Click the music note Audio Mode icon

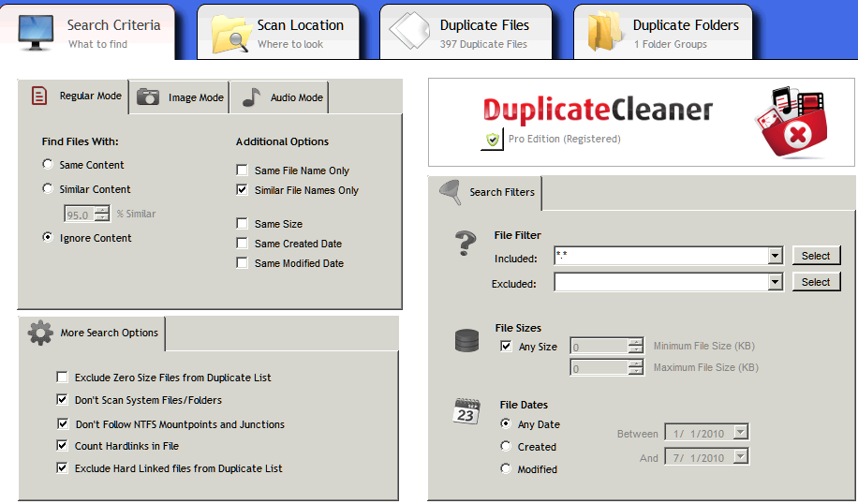(250, 97)
